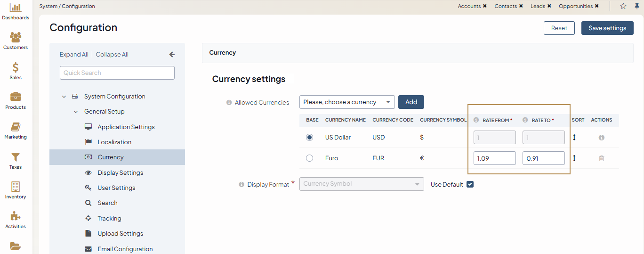Collapse the System Configuration tree node

[64, 97]
